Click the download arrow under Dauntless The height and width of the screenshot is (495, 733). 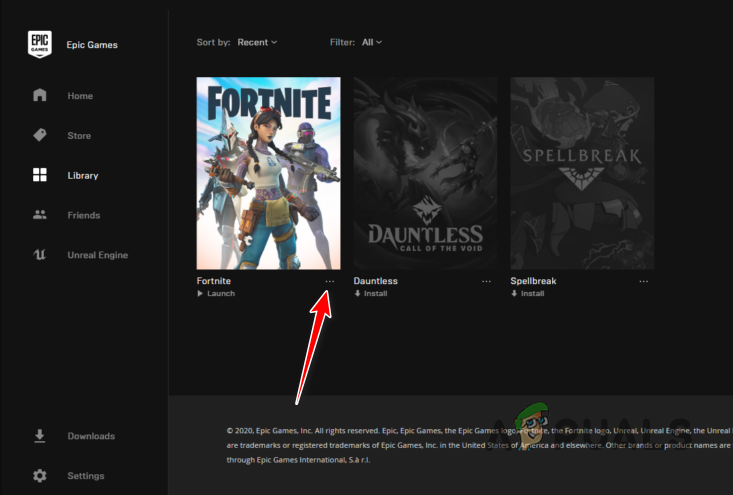(357, 294)
